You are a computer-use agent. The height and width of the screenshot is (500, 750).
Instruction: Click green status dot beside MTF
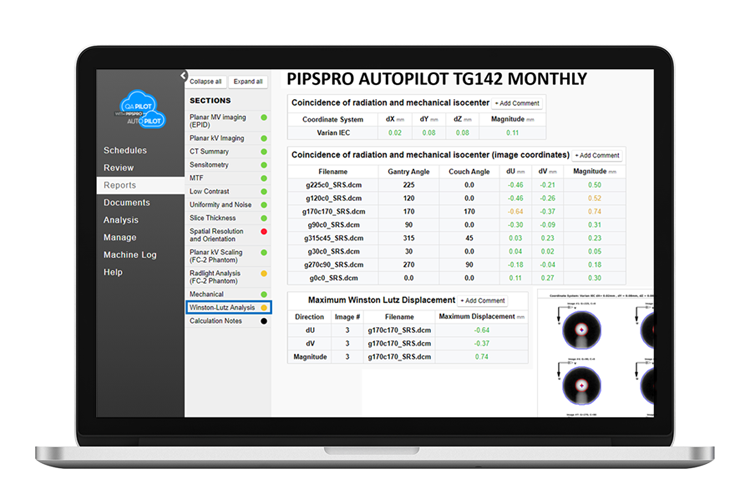[x=264, y=178]
